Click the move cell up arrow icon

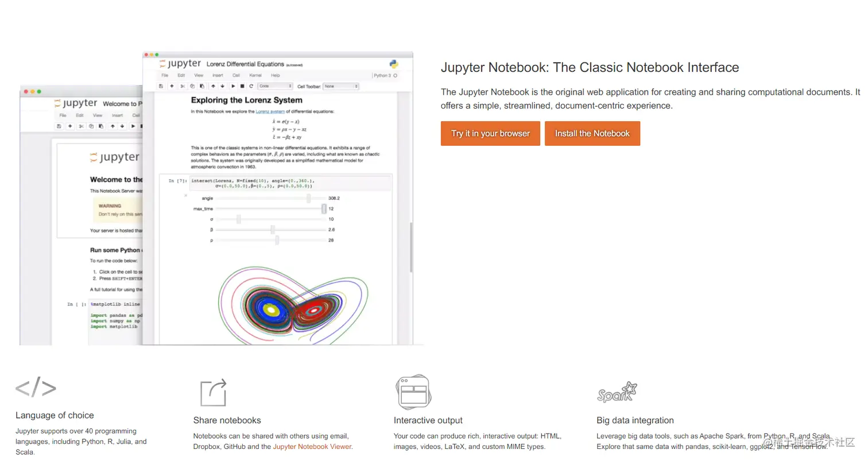click(x=214, y=86)
